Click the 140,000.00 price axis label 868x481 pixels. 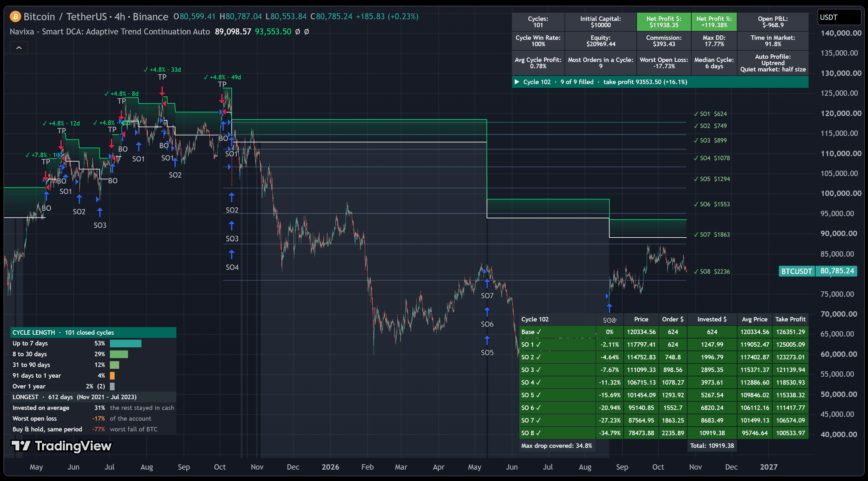(x=841, y=33)
